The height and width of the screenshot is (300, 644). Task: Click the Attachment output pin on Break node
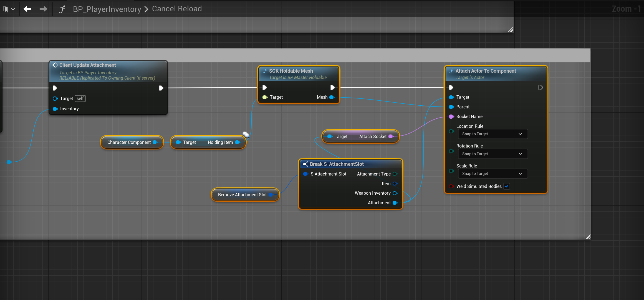point(395,203)
